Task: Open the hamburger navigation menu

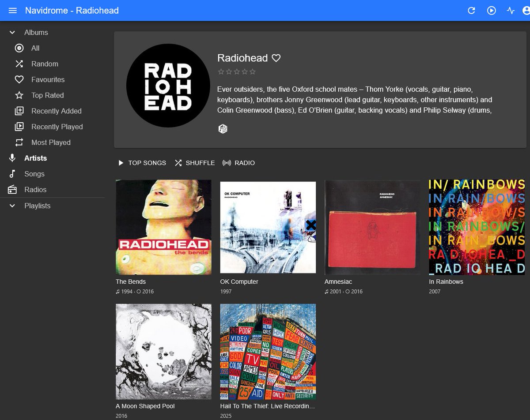Action: [x=13, y=10]
